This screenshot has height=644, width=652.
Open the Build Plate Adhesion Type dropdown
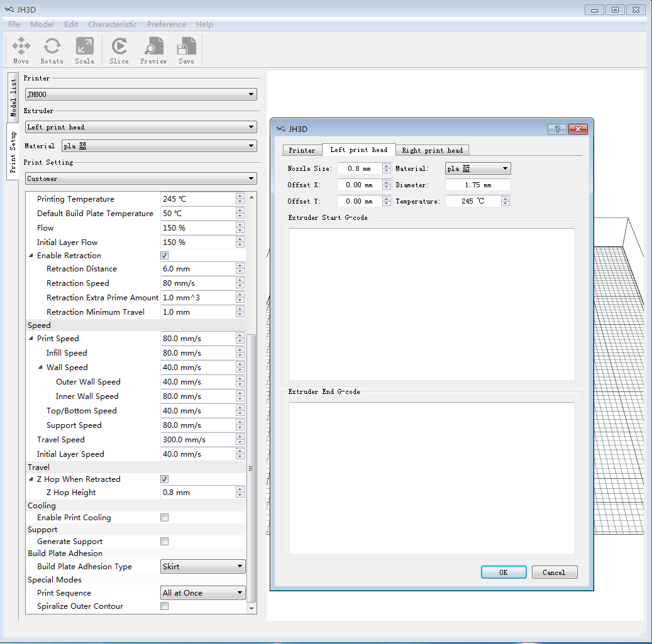coord(203,567)
